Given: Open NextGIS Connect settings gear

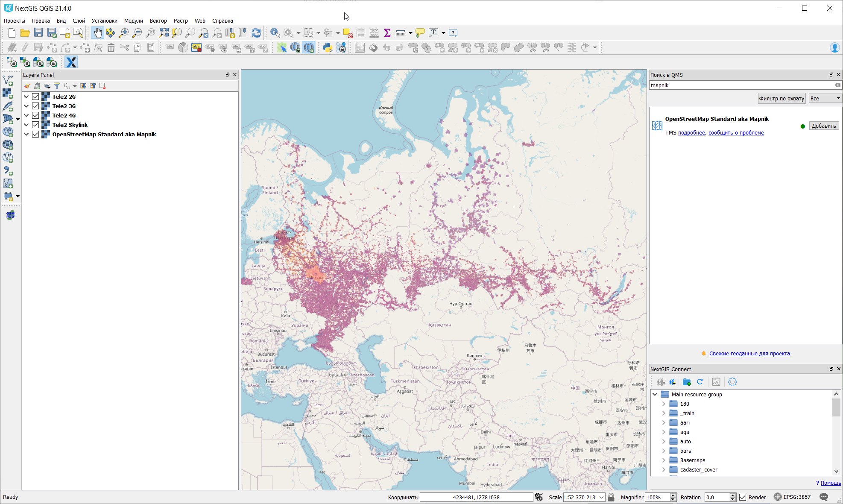Looking at the screenshot, I should 732,382.
